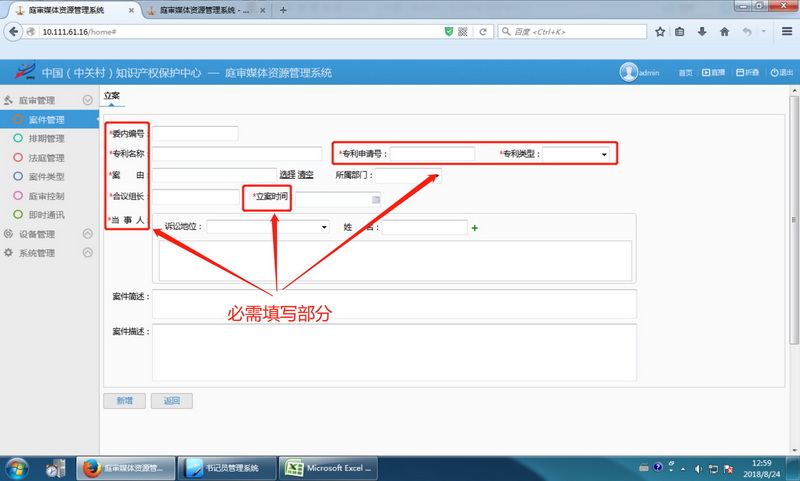Viewport: 800px width, 481px height.
Task: Open 法庭管理 in the sidebar
Action: pos(46,158)
